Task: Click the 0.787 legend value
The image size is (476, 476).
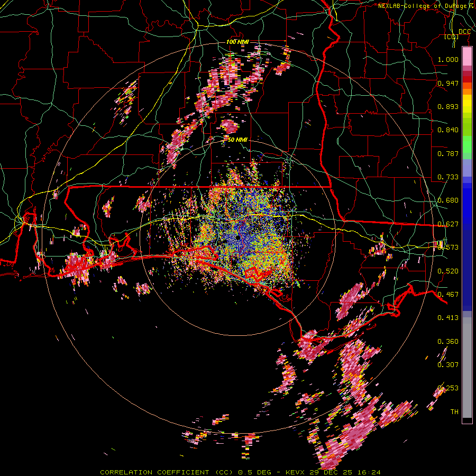Action: click(x=448, y=153)
